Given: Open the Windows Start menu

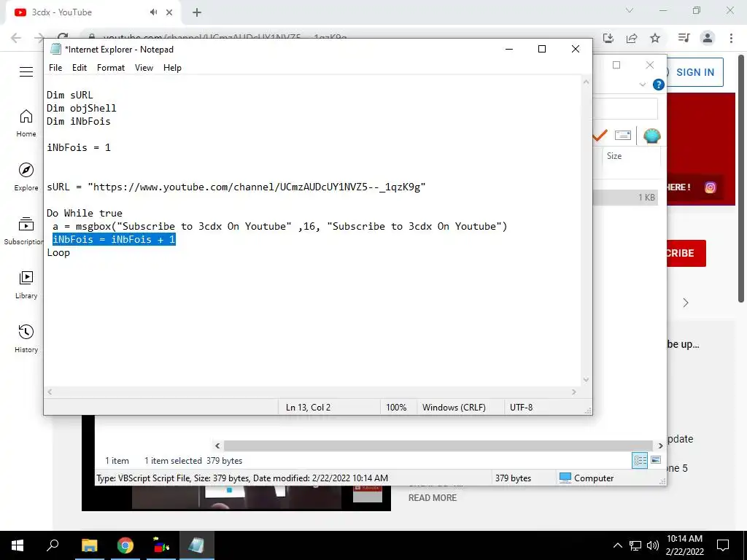Looking at the screenshot, I should (x=18, y=545).
